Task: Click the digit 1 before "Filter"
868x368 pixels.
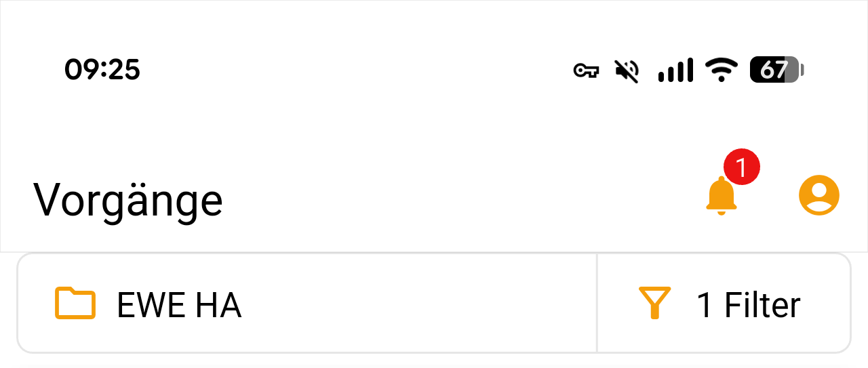Action: click(x=705, y=305)
